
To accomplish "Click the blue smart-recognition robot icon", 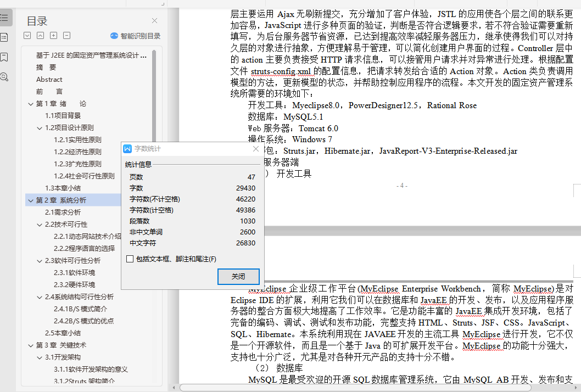I will 114,36.
